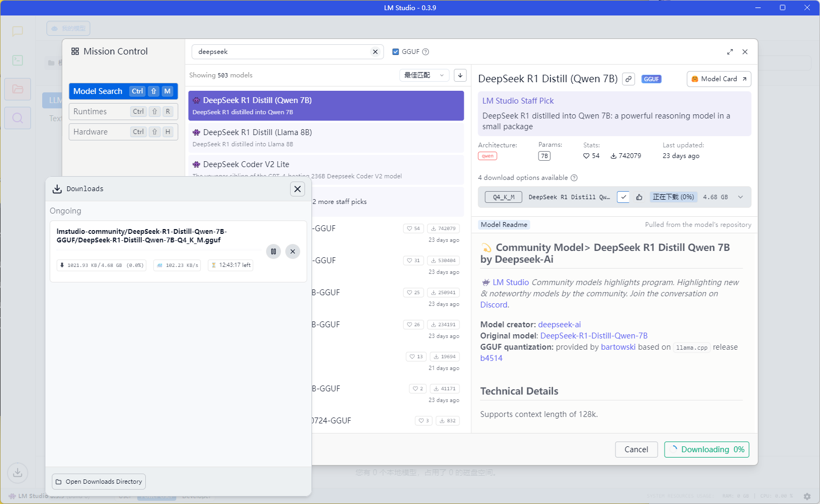Open the b4514 release link
This screenshot has width=820, height=504.
491,358
